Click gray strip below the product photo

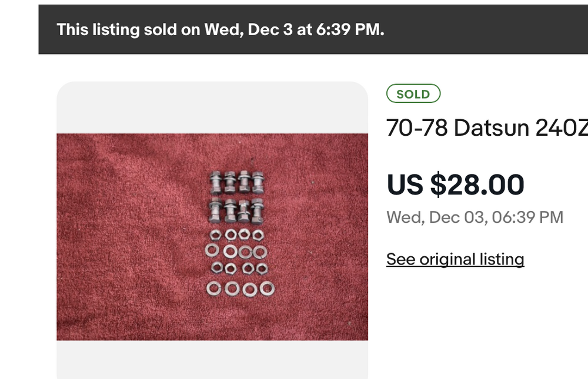(x=212, y=358)
